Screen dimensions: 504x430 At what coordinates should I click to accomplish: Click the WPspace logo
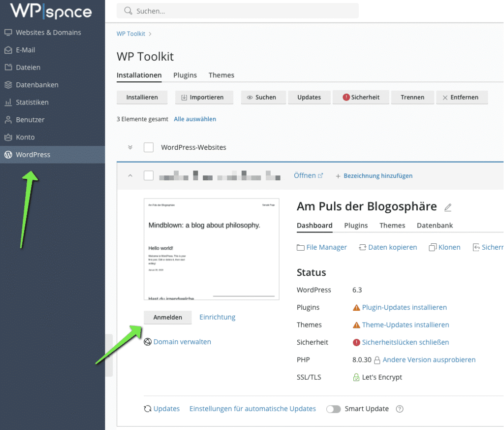click(51, 11)
